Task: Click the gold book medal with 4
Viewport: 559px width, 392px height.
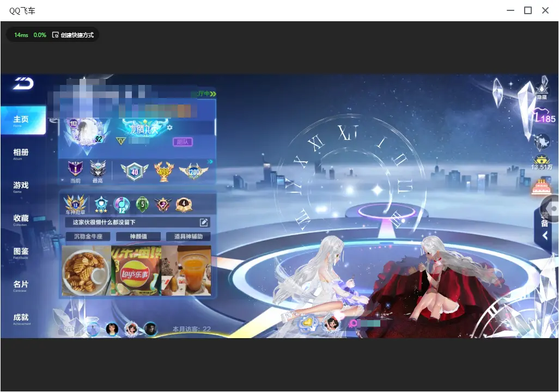Action: click(x=184, y=205)
